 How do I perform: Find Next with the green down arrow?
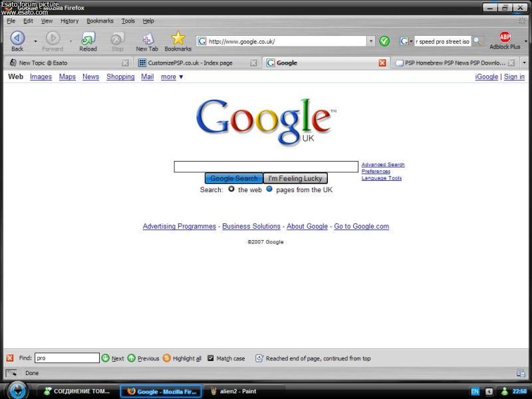click(106, 358)
